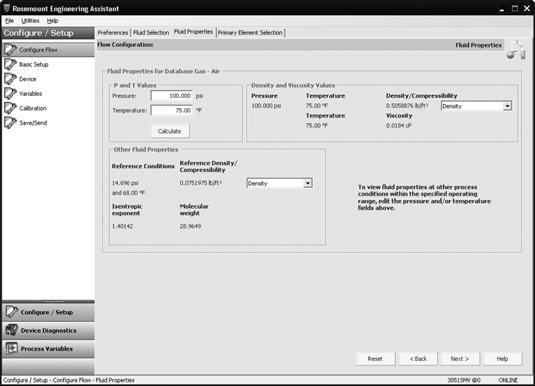Click the Save/Send wrench icon
Screen dimensions: 535x386
(x=10, y=123)
